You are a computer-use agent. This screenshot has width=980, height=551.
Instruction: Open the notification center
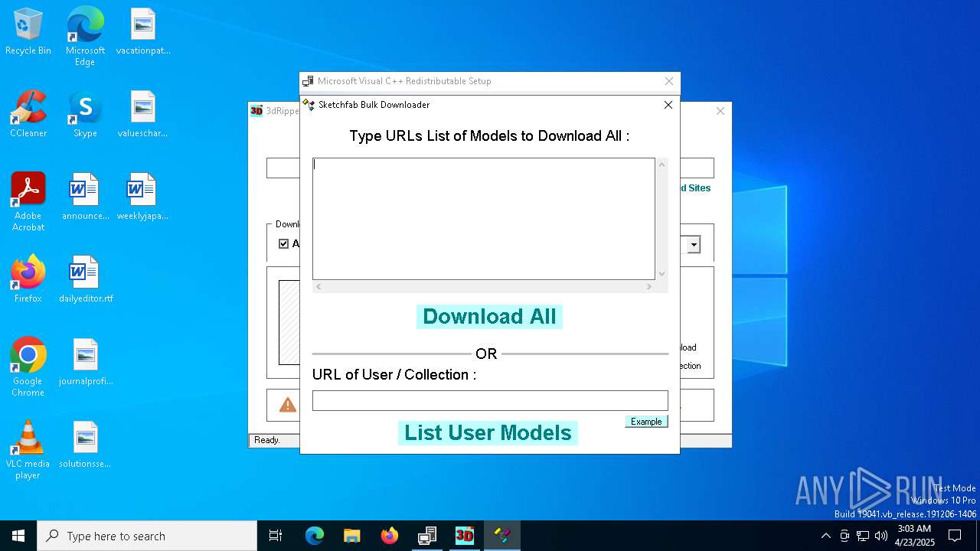[955, 536]
